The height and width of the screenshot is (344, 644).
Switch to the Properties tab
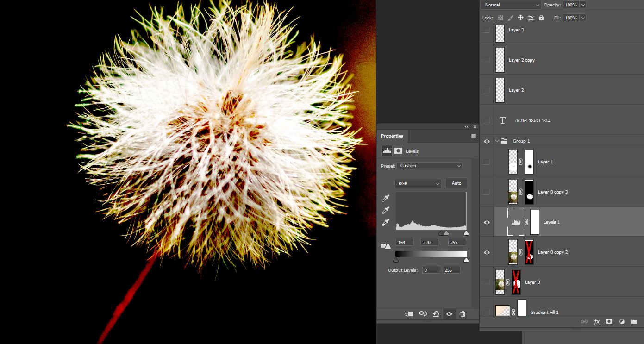392,136
